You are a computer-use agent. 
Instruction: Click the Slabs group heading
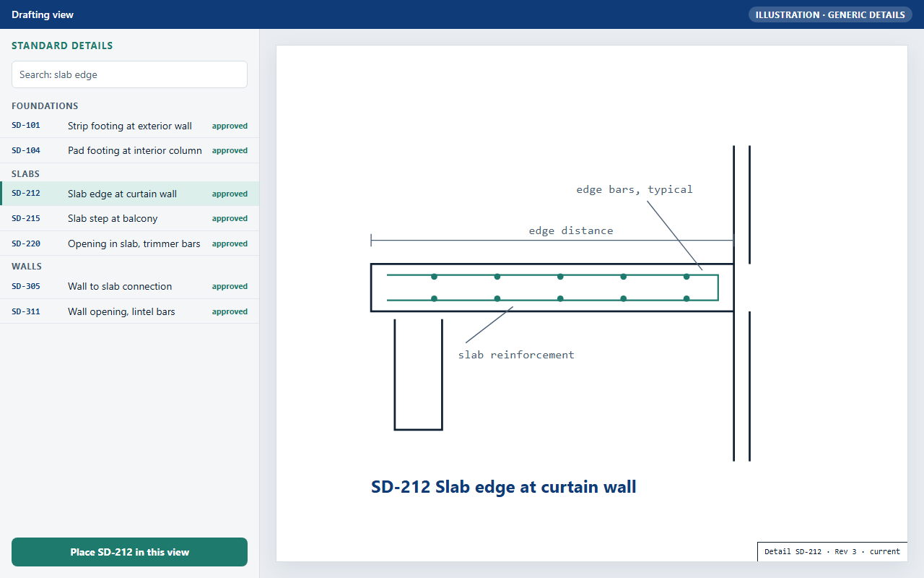click(x=25, y=173)
